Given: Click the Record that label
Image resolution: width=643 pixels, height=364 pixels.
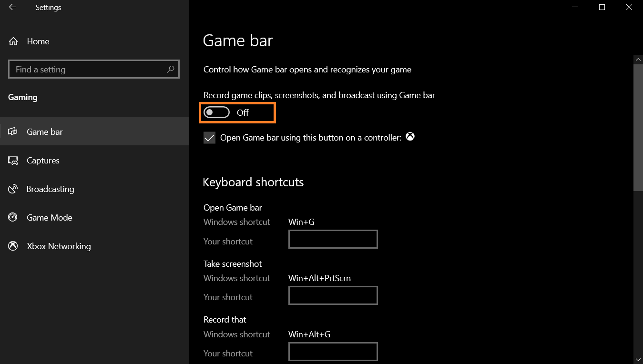Looking at the screenshot, I should [225, 319].
